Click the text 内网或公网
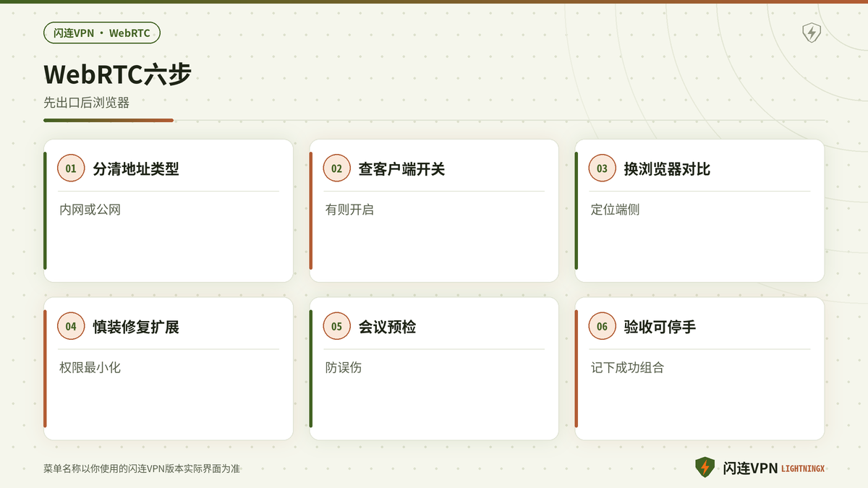868x488 pixels. [x=90, y=210]
